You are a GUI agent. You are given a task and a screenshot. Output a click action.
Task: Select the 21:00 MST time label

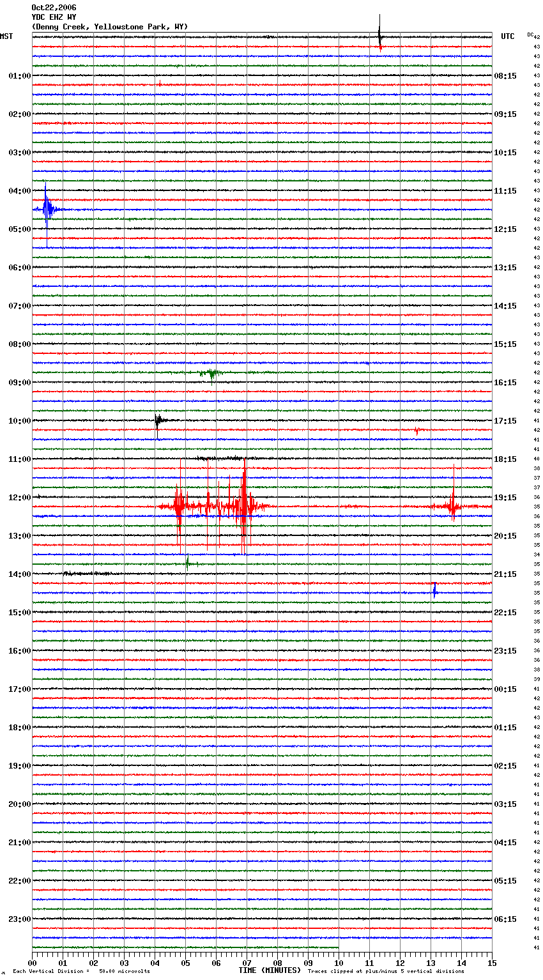[20, 843]
